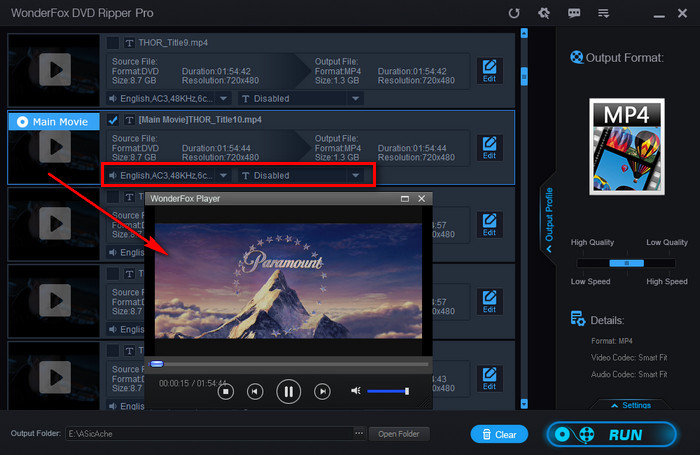Play preview thumbnail of the third title
Image resolution: width=700 pixels, height=455 pixels.
tap(55, 223)
